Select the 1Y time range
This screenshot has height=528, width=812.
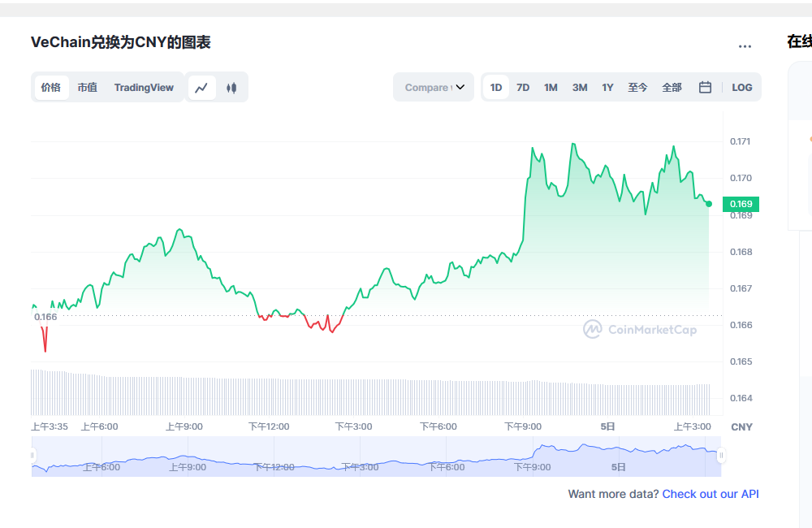pyautogui.click(x=607, y=87)
